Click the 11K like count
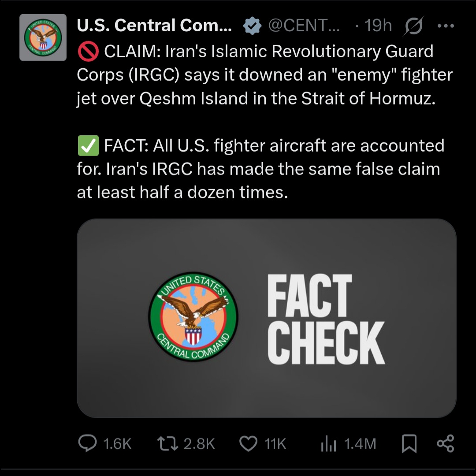476x476 pixels. coord(275,444)
